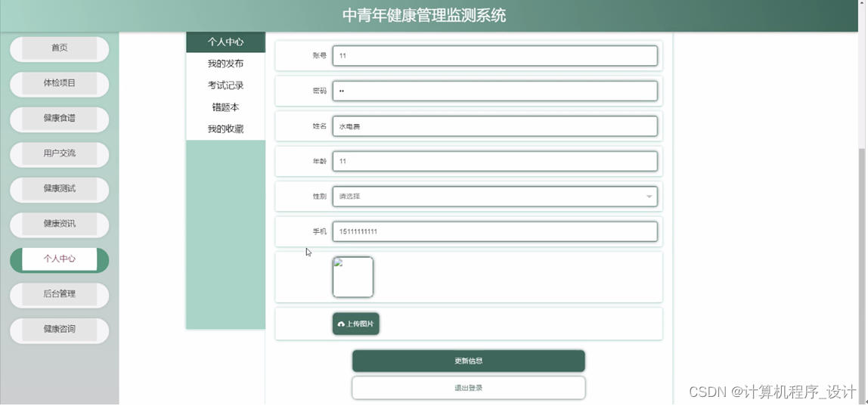
Task: Select 个人中心 in left sidebar
Action: click(x=59, y=260)
